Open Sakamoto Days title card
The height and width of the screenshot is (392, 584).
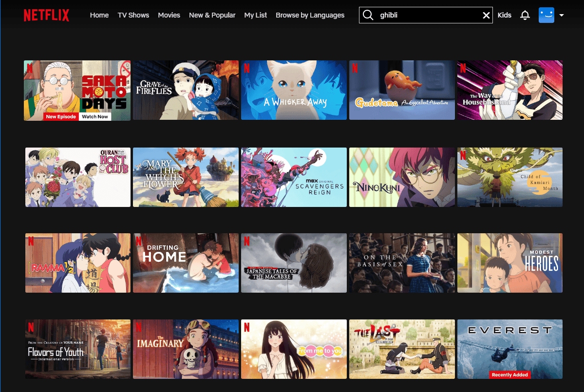tap(77, 90)
